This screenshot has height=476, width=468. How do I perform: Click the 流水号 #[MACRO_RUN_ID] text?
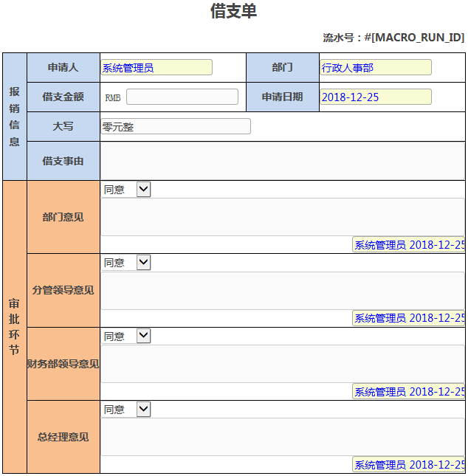(x=393, y=38)
